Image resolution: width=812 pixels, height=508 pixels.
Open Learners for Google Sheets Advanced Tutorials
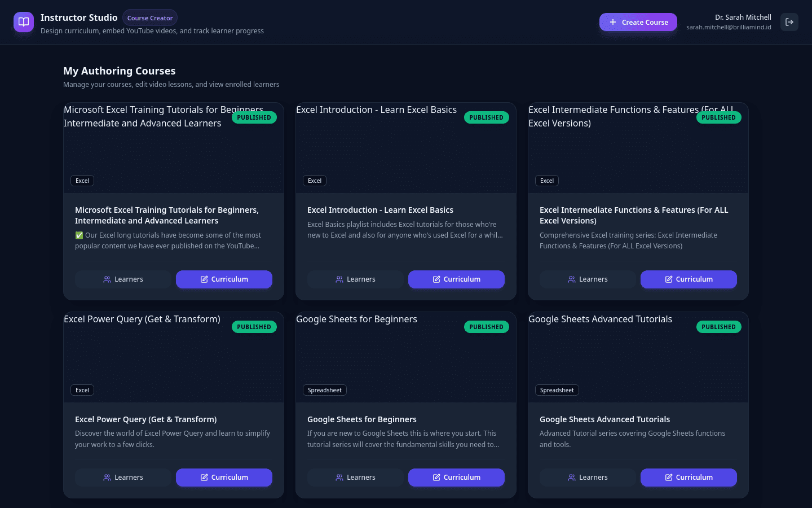pyautogui.click(x=588, y=478)
